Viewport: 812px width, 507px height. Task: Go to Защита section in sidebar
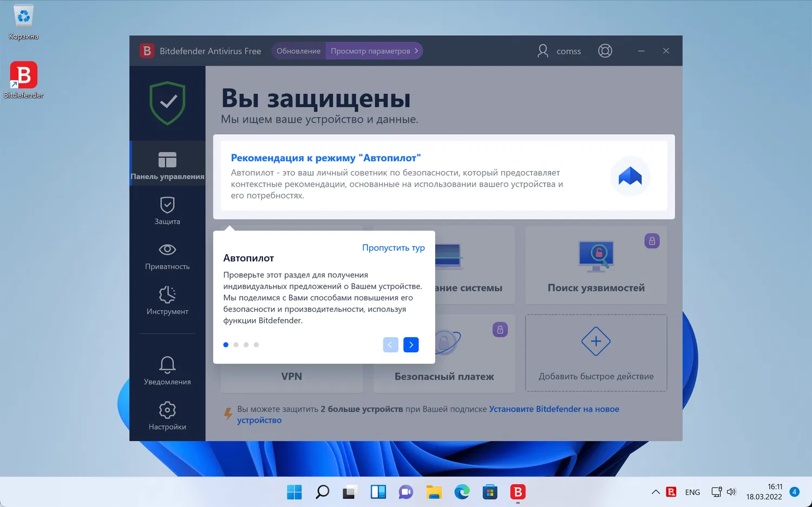[x=167, y=210]
